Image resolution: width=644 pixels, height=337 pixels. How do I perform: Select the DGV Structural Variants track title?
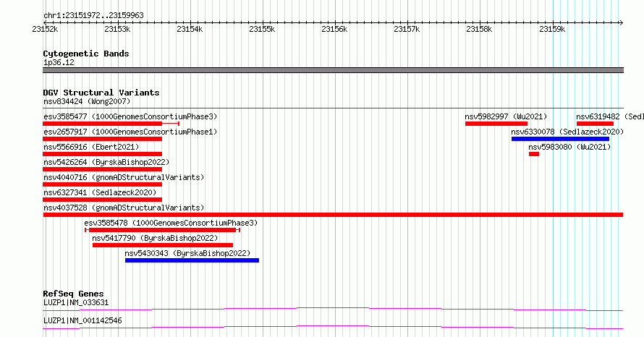click(101, 93)
